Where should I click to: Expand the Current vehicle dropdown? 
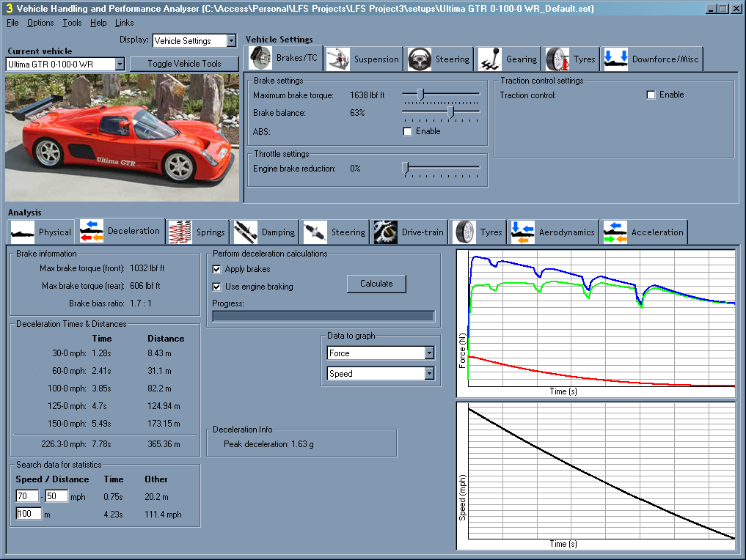120,65
